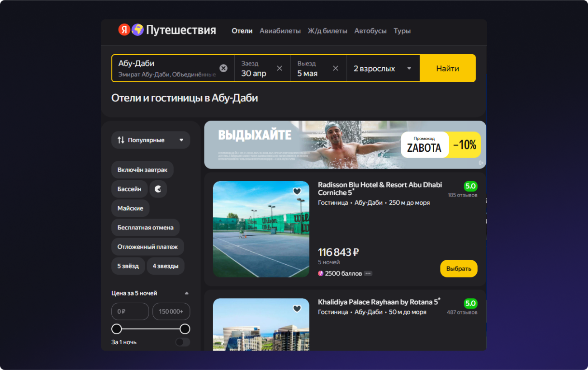Favorite the Khalidiya Palace Rayhaan hotel
Image resolution: width=588 pixels, height=370 pixels.
pos(297,309)
